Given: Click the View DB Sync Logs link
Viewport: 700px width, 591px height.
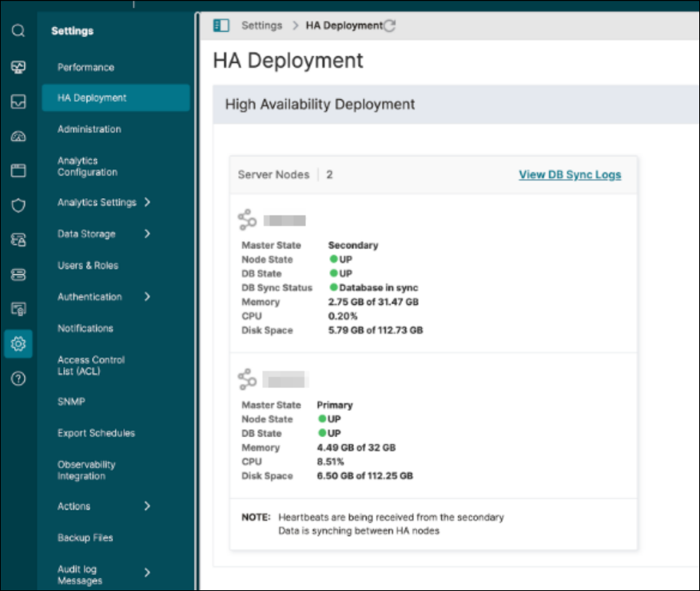Looking at the screenshot, I should [x=570, y=175].
